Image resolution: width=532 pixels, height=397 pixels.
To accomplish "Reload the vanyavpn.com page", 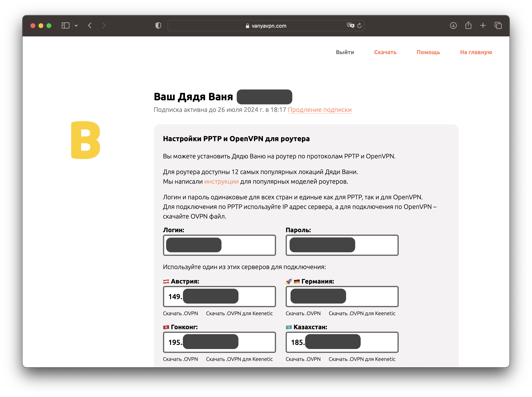I will (360, 25).
